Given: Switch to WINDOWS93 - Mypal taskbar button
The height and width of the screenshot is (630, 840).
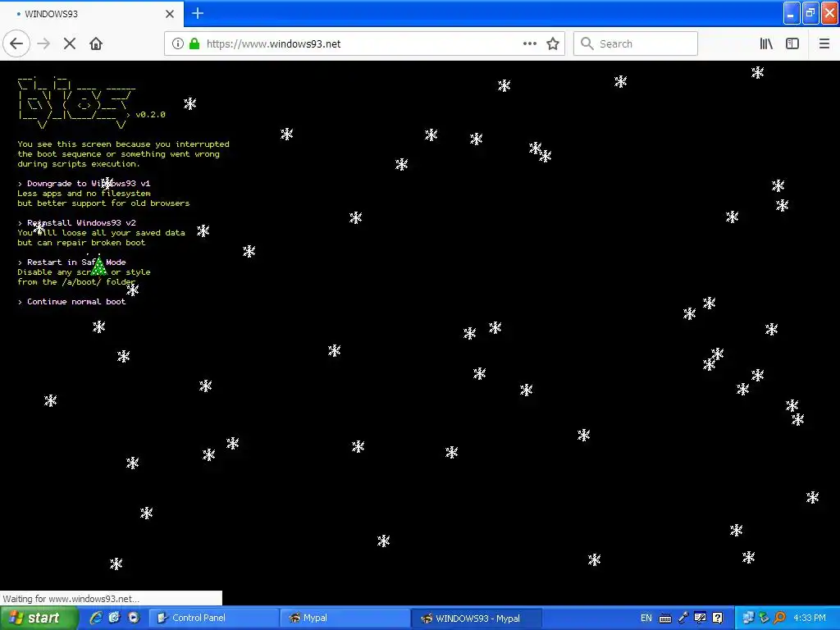Looking at the screenshot, I should (477, 619).
